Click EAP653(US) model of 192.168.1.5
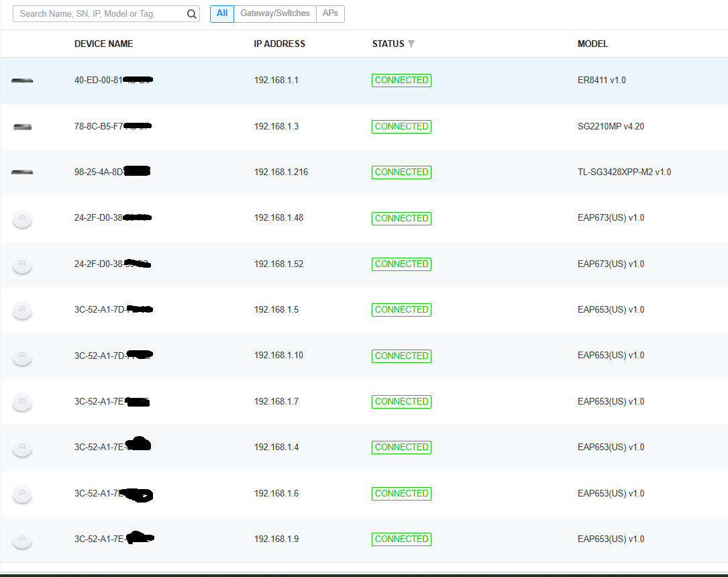This screenshot has height=577, width=728. tap(611, 309)
